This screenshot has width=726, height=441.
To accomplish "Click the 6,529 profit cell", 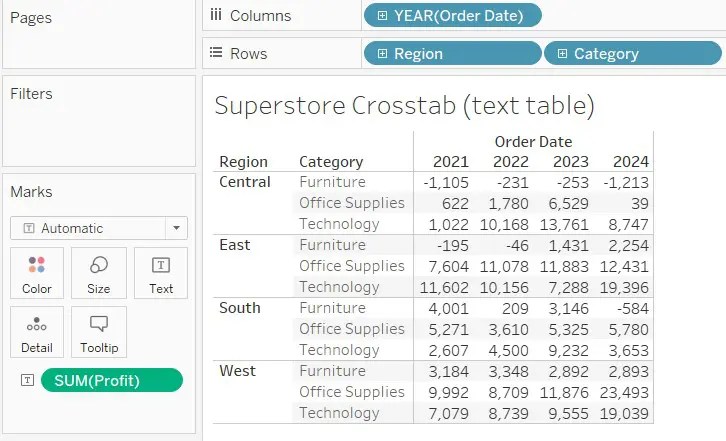I will coord(569,204).
